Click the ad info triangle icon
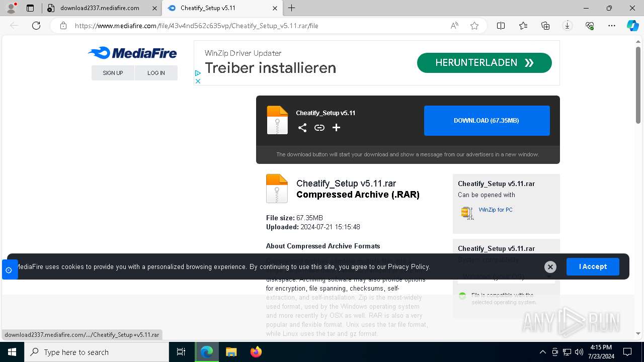 [198, 73]
